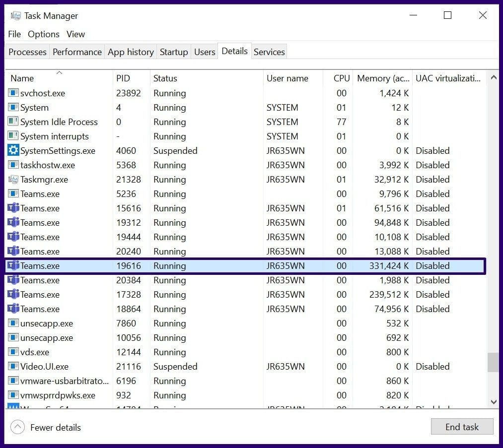Click Task Manager title bar icon
503x448 pixels.
click(15, 16)
